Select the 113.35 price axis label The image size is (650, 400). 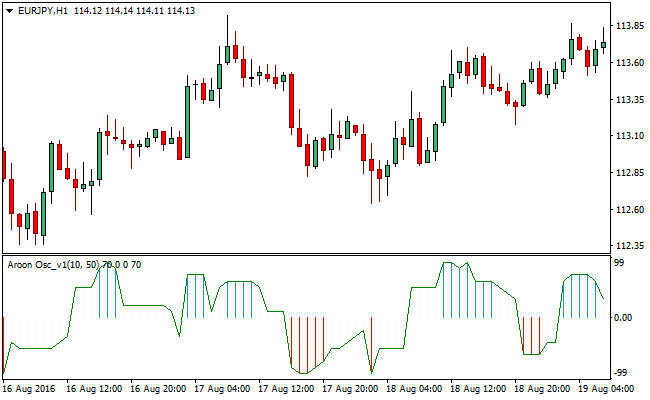coord(628,99)
